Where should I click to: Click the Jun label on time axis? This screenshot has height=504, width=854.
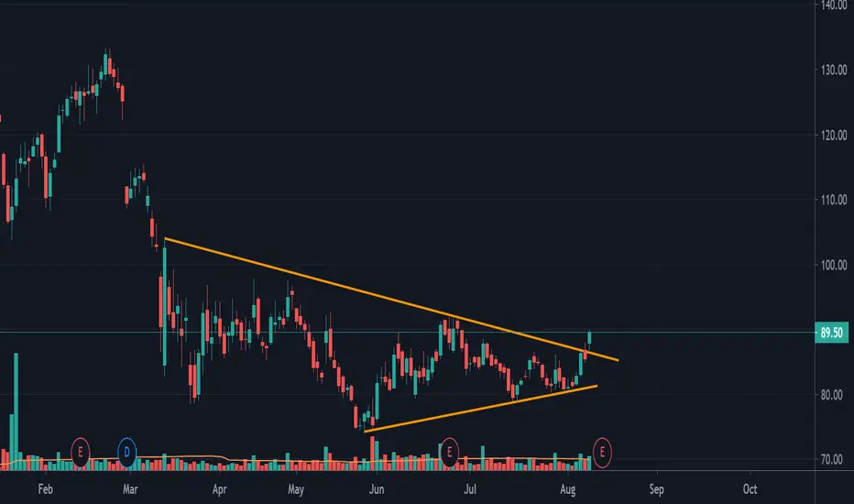(x=377, y=489)
